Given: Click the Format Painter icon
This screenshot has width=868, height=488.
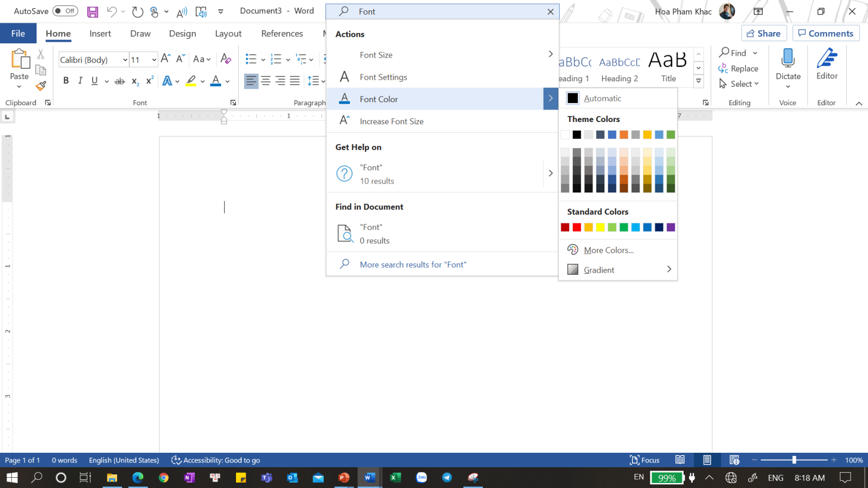Looking at the screenshot, I should pyautogui.click(x=41, y=86).
